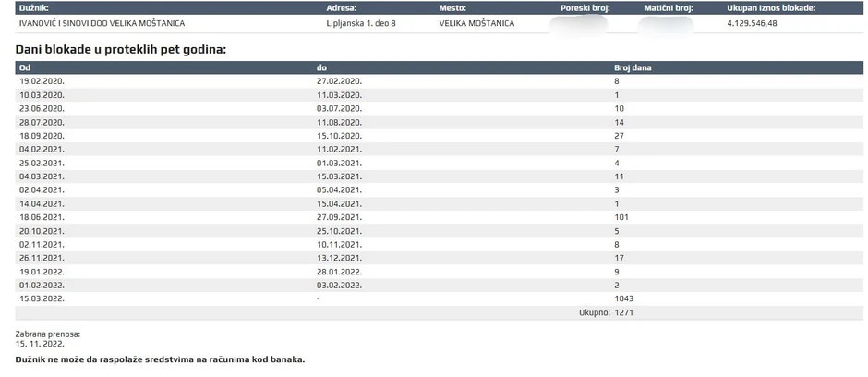Screen dimensions: 868x377
Task: Select the row starting 19.02.2020.
Action: 439,80
